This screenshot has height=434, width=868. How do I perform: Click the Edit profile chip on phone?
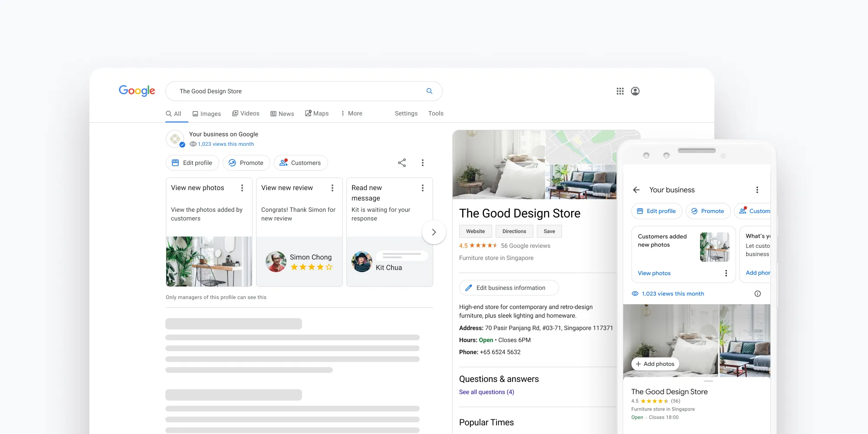tap(657, 211)
